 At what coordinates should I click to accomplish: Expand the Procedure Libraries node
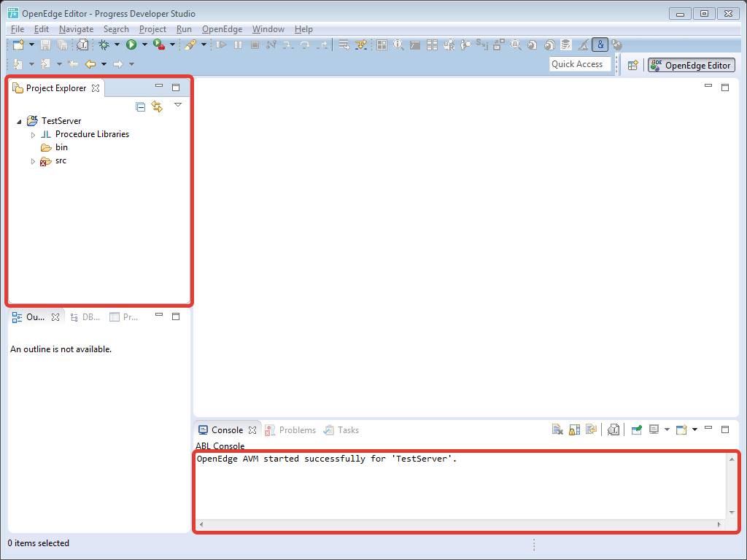33,135
